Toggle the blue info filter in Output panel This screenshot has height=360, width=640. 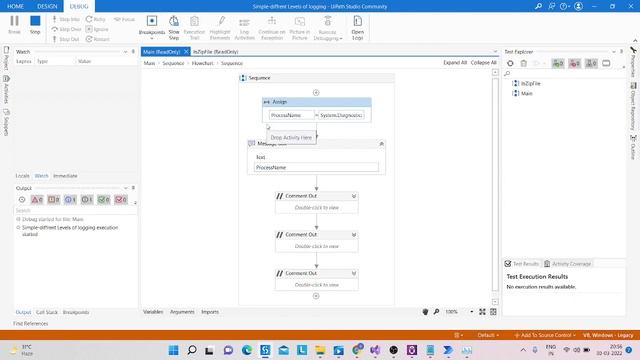pos(70,200)
